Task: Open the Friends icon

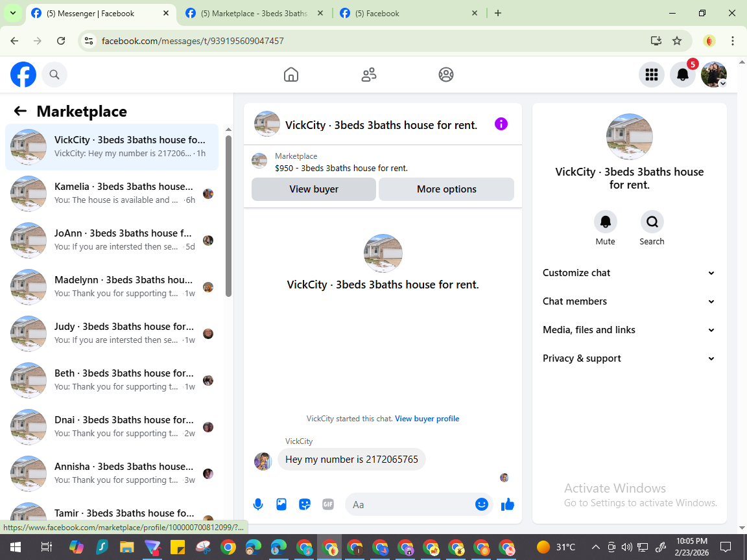Action: coord(369,75)
